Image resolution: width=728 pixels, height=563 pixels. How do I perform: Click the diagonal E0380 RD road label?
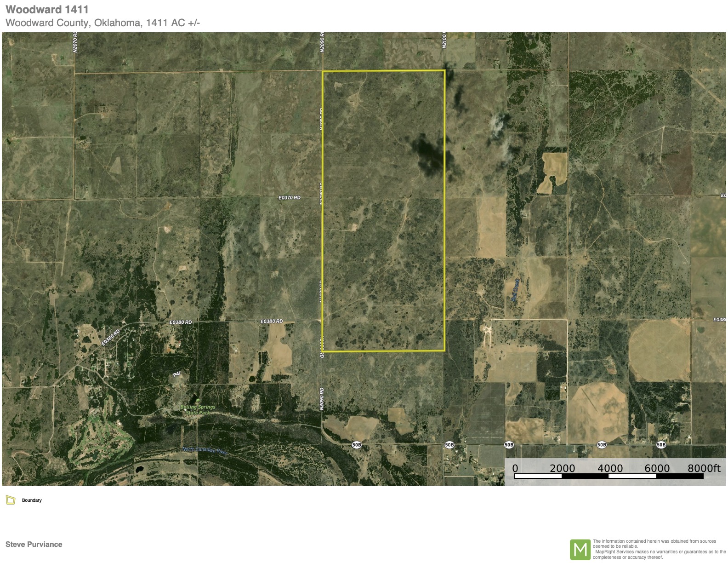click(x=112, y=337)
